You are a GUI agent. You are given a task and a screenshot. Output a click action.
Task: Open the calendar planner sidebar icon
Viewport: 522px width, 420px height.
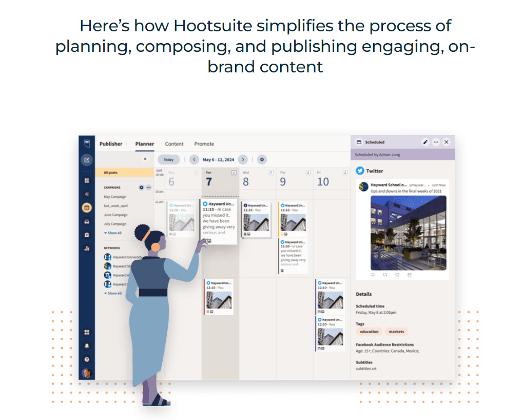click(x=87, y=208)
